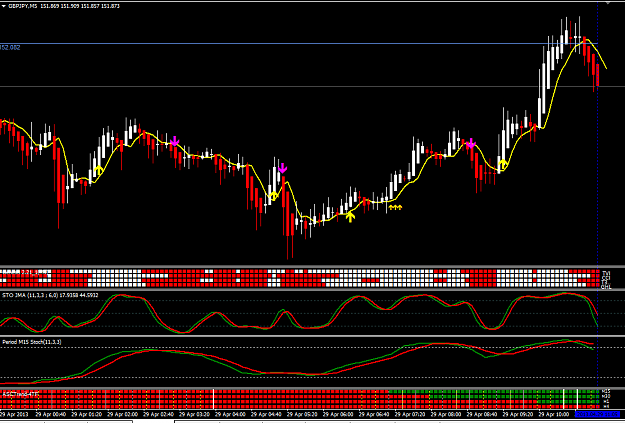Select the yellow moving average line at its tip
The image size is (625, 423).
(x=605, y=67)
